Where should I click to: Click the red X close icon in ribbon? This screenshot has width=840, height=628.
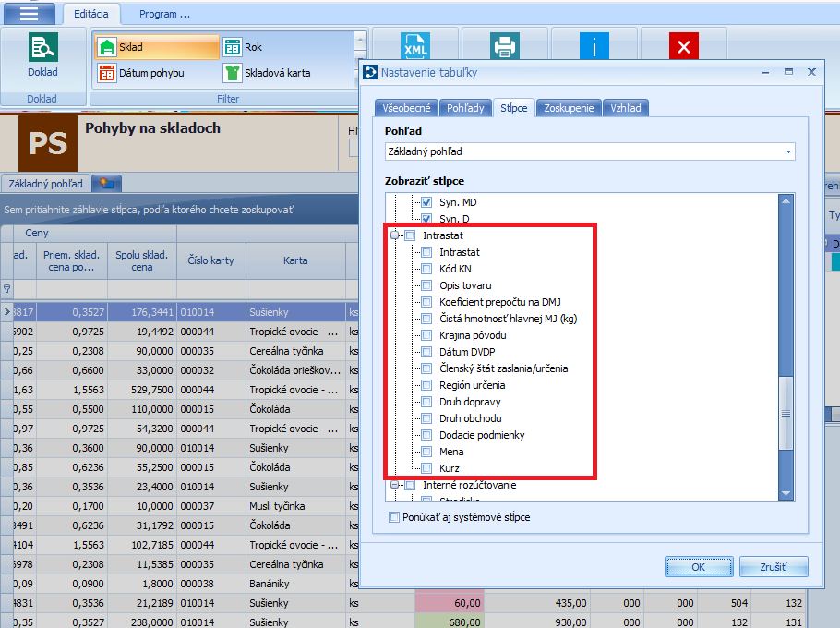pos(684,46)
